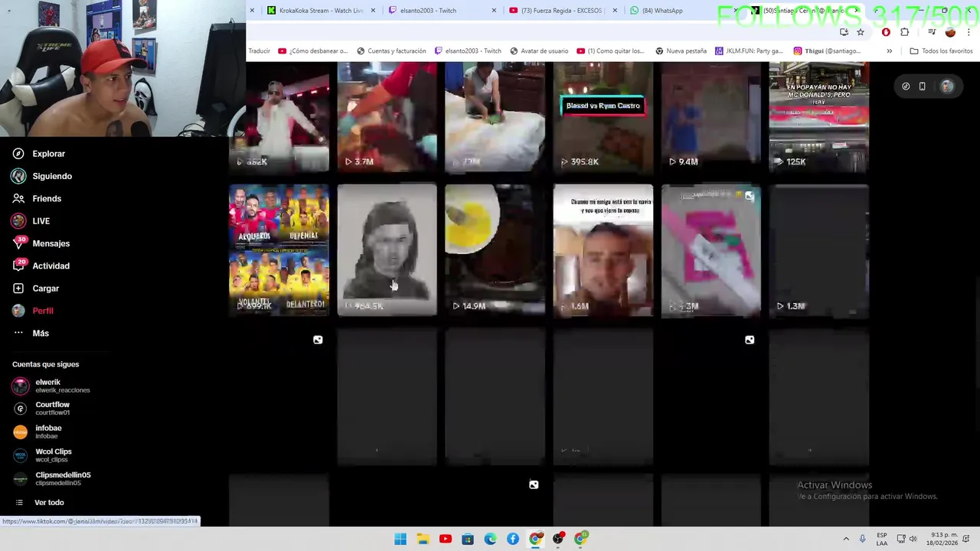Click the Friends people icon
The height and width of the screenshot is (551, 980).
18,199
